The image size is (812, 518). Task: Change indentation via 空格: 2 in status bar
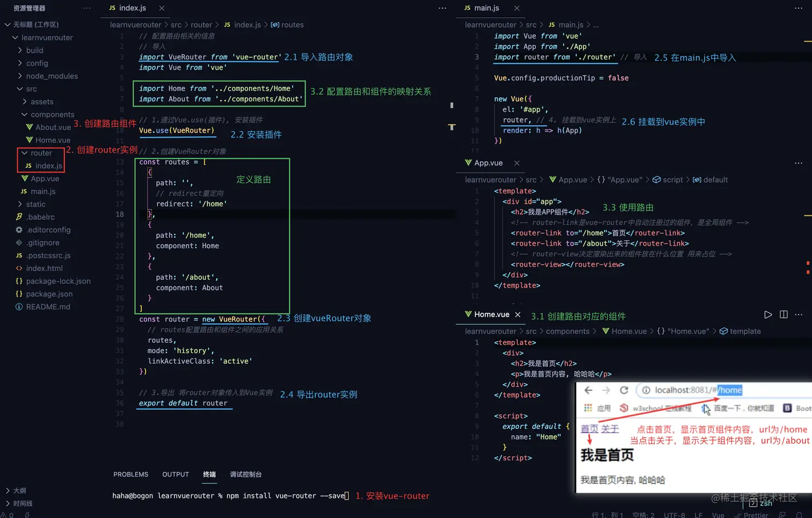point(643,515)
